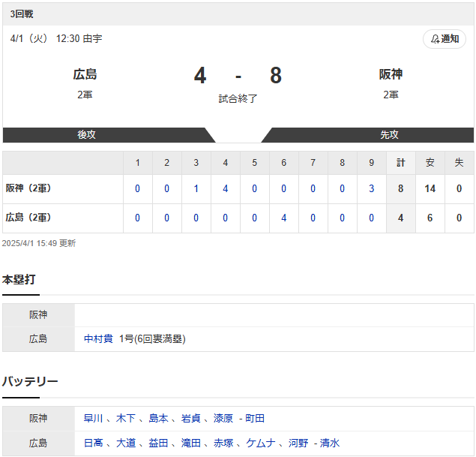Select the 本塁打 section heading
This screenshot has height=457, width=476.
coord(19,280)
